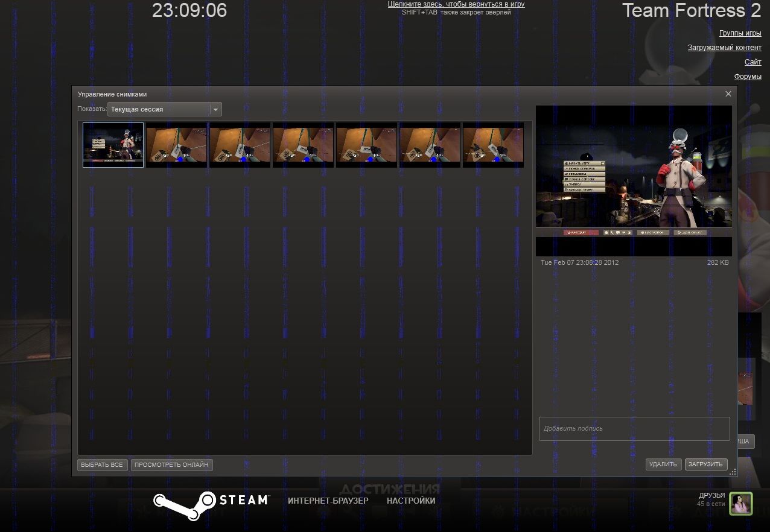The height and width of the screenshot is (532, 770).
Task: Select the fourth screenshot thumbnail
Action: click(x=303, y=145)
